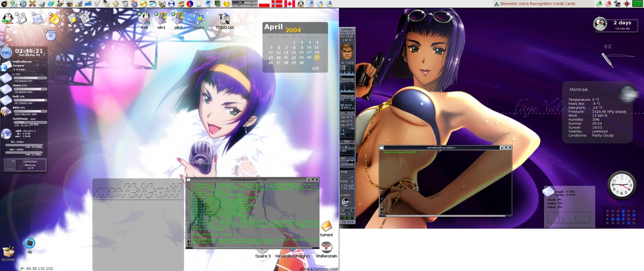The height and width of the screenshot is (271, 644).
Task: Open the floppy disk desktop icon
Action: coord(21,18)
